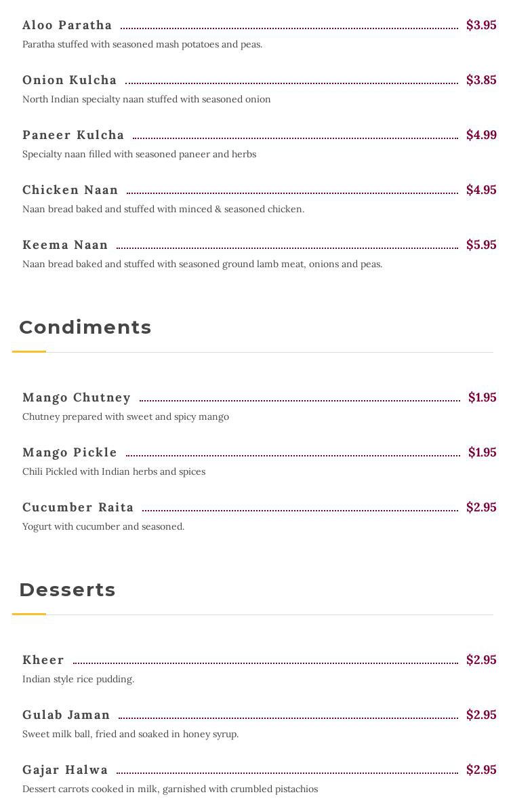Choose the Gulab Jaman dessert

[66, 715]
